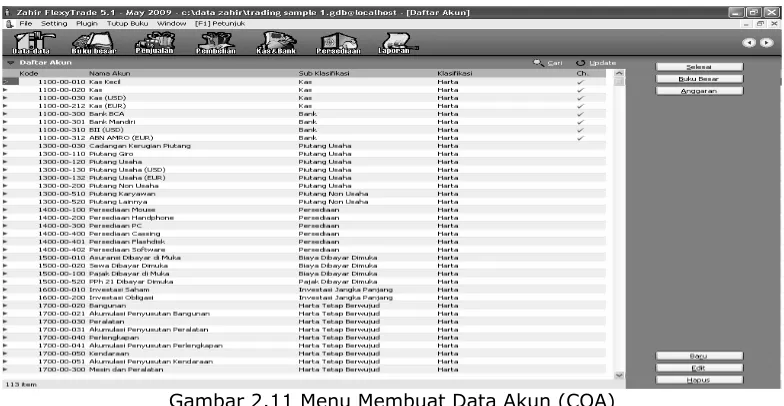Viewport: 784px width, 406px height.
Task: Toggle the checkmark for Bank Mandiri
Action: 580,122
